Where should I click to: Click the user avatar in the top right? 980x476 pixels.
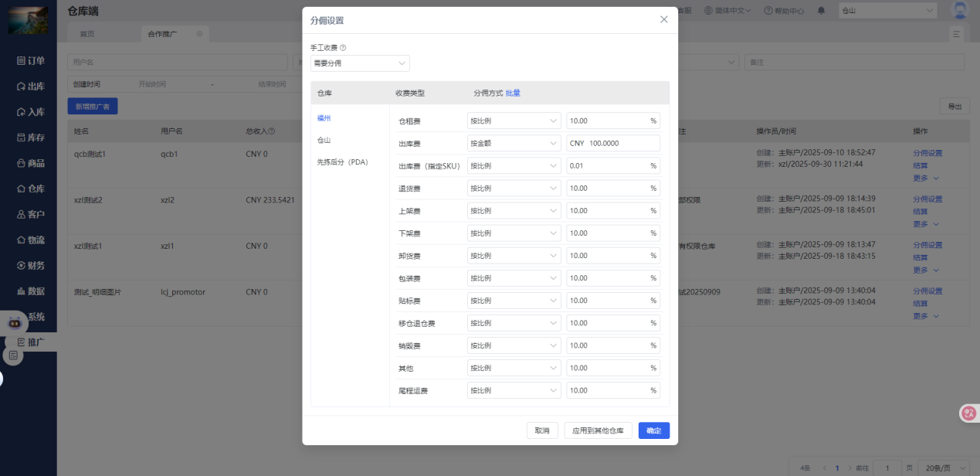tap(960, 10)
